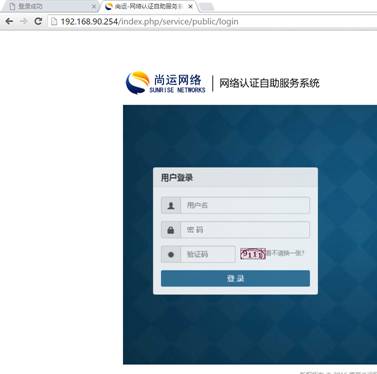The image size is (377, 374).
Task: Click the favicon on the first tab
Action: pos(12,6)
